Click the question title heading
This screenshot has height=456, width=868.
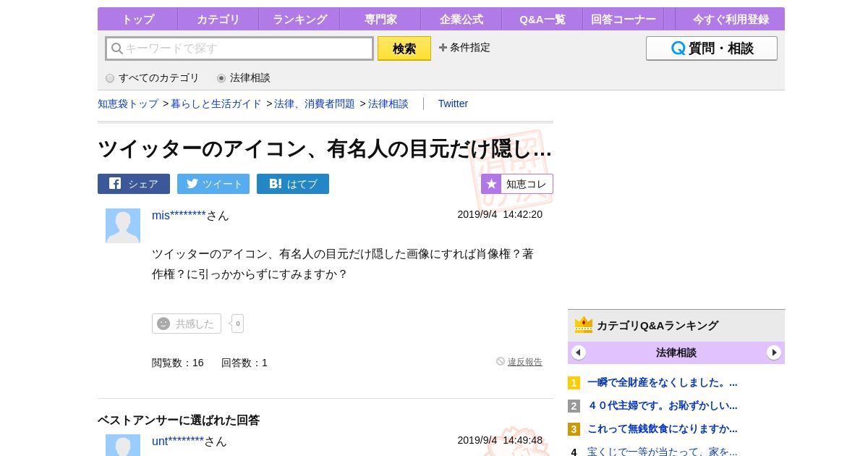(325, 148)
